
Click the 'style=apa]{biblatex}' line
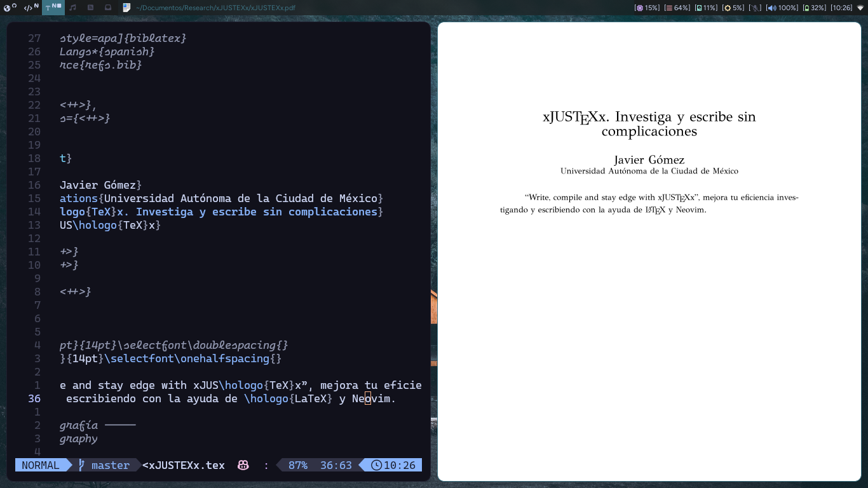pos(123,38)
